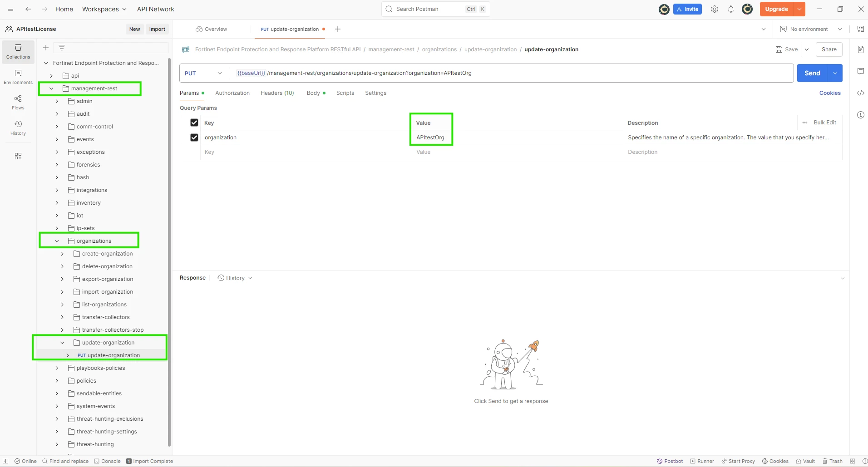Click the Share button
This screenshot has height=467, width=868.
[829, 49]
